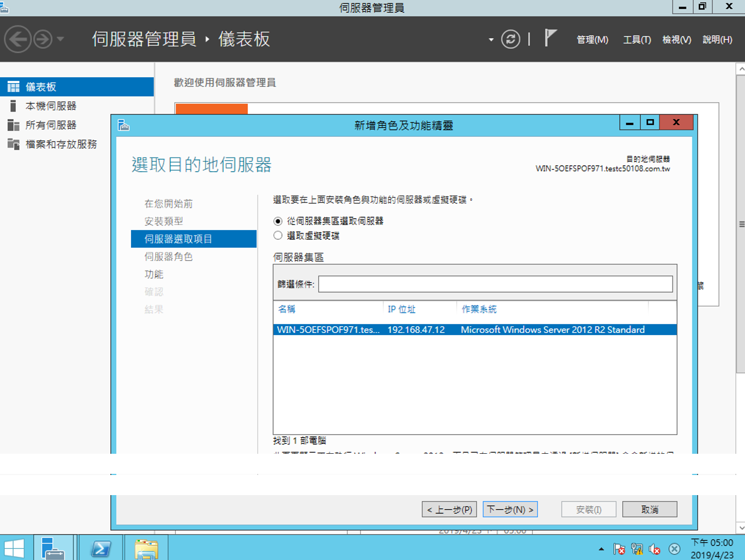Image resolution: width=745 pixels, height=560 pixels.
Task: Click the 上一步(P) button
Action: [449, 509]
